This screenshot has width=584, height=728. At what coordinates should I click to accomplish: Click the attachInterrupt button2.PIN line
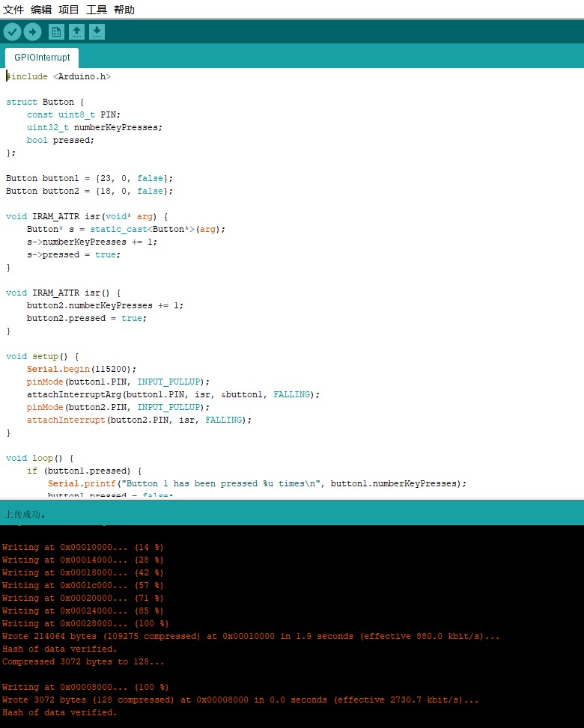tap(139, 420)
